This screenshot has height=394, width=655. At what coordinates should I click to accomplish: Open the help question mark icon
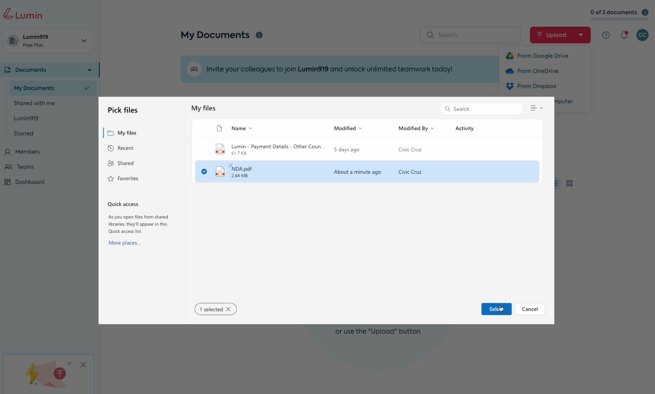pyautogui.click(x=606, y=35)
